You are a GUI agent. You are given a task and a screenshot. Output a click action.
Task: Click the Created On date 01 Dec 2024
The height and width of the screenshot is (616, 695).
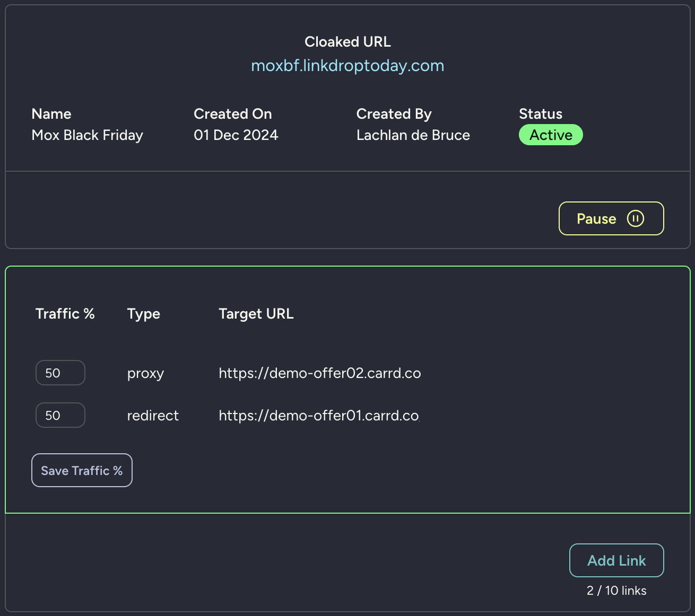(x=236, y=135)
